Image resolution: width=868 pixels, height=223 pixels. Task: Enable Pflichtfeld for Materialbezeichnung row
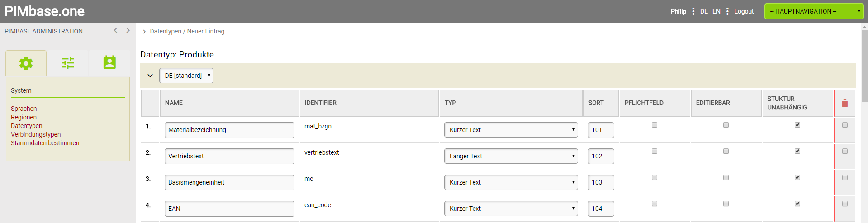tap(655, 125)
